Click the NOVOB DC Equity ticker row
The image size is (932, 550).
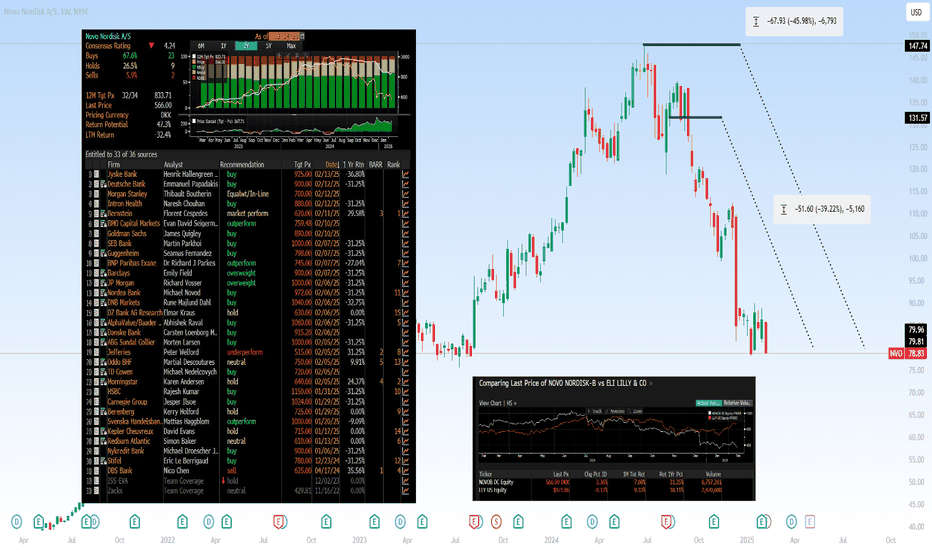coord(615,482)
